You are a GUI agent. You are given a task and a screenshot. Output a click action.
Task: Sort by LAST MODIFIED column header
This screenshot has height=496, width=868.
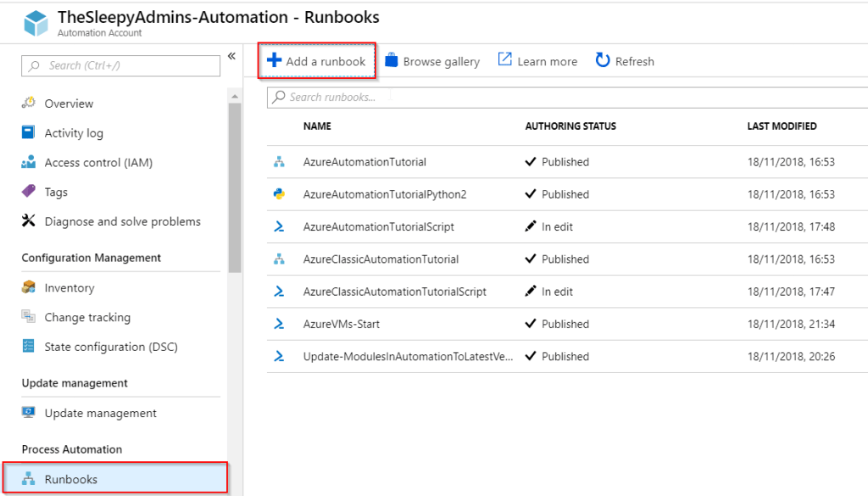(x=782, y=126)
